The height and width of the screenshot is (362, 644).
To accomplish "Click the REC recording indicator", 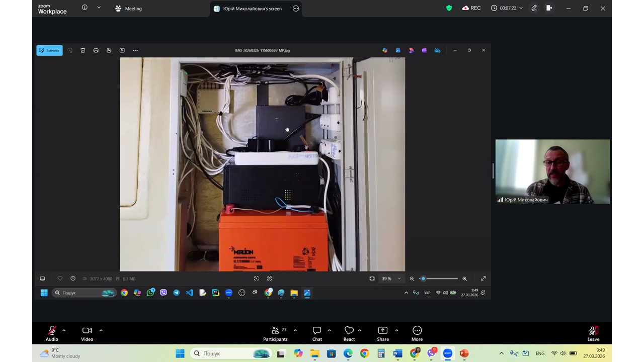I will 471,8.
